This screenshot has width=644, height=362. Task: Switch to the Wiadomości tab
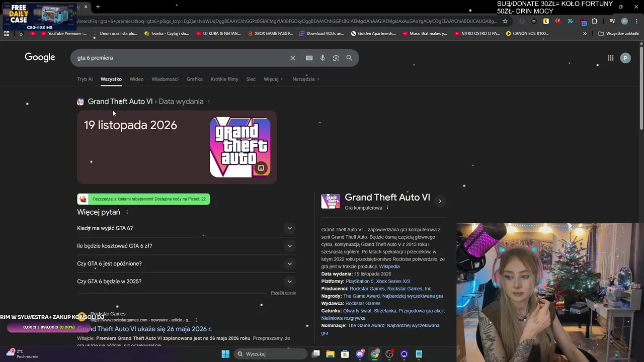(x=165, y=79)
